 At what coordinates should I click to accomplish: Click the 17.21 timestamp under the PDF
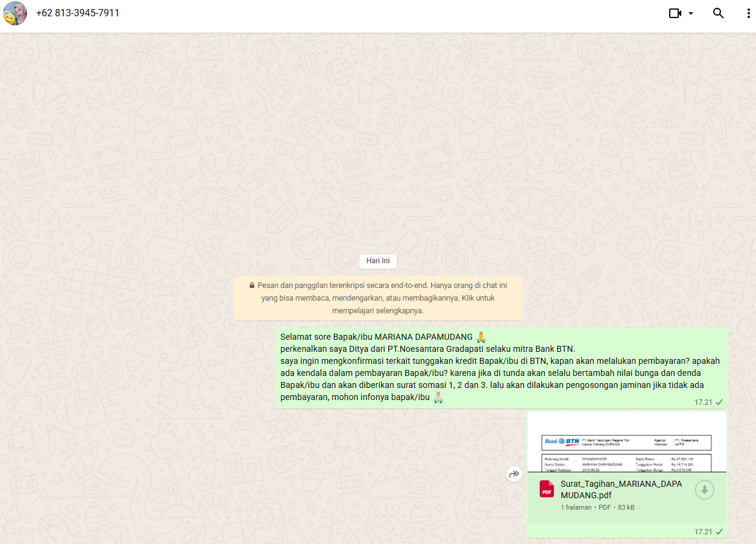tap(703, 531)
